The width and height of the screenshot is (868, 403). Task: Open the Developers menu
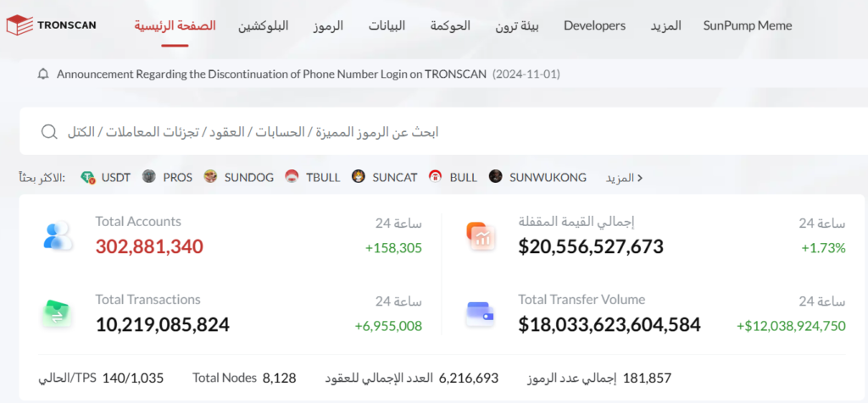(x=594, y=25)
